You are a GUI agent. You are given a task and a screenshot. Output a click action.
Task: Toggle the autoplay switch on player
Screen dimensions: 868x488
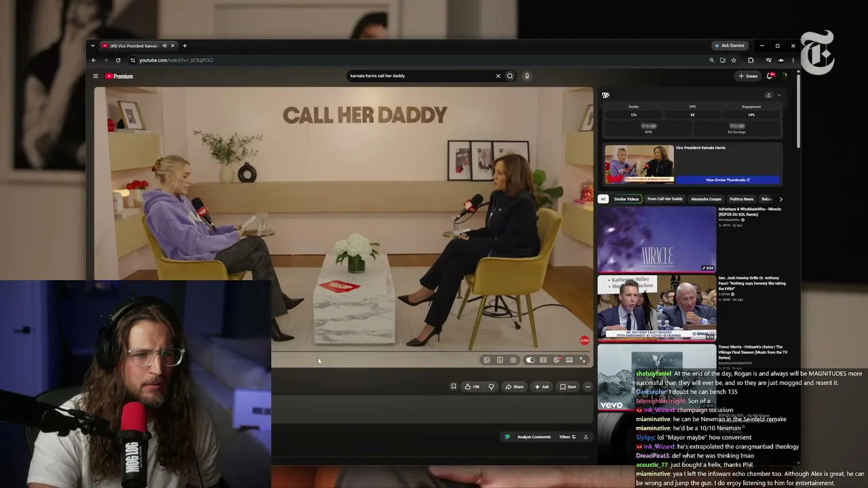click(x=530, y=360)
